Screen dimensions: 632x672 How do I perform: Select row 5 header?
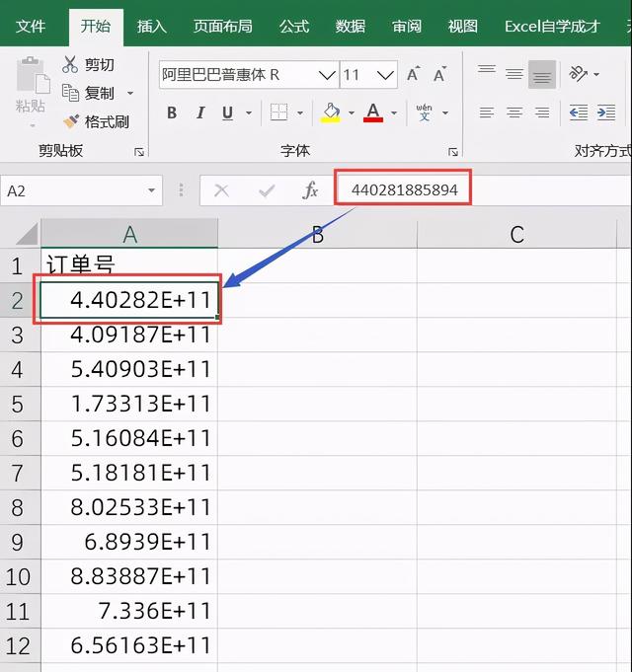(20, 404)
